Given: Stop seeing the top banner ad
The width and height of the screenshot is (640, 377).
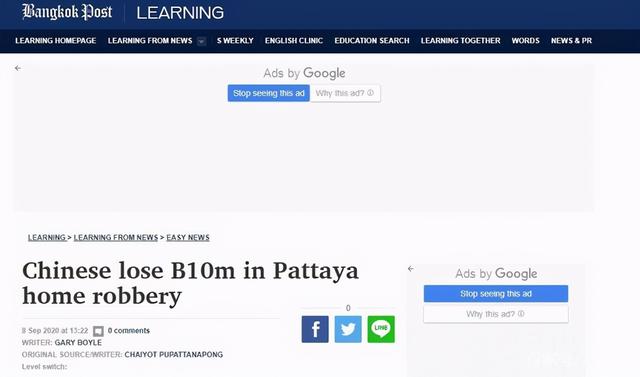Looking at the screenshot, I should pyautogui.click(x=269, y=93).
